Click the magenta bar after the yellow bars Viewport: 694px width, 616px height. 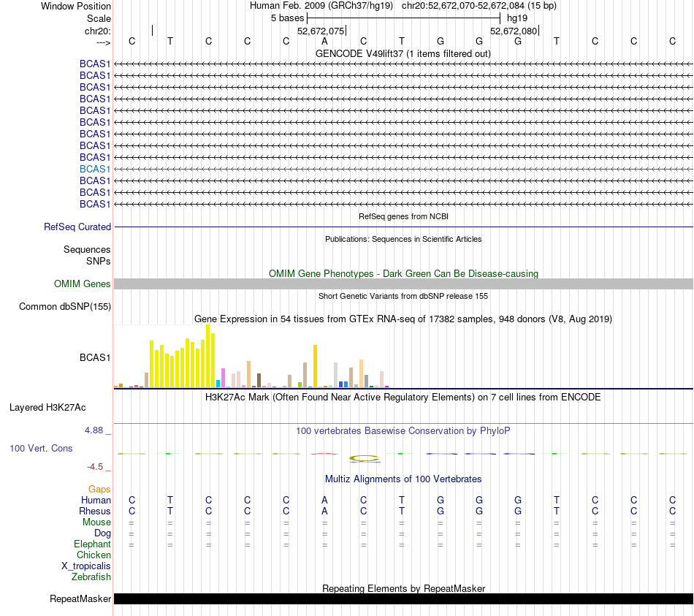(223, 378)
